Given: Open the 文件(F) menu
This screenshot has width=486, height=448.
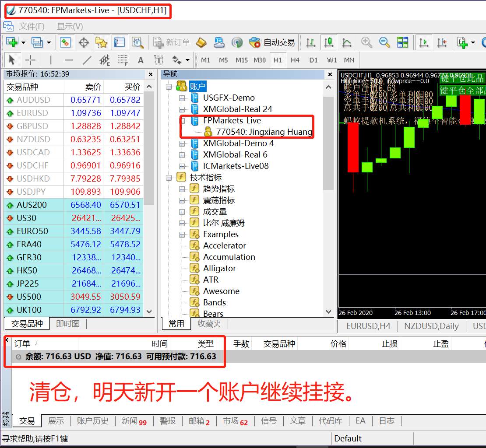Looking at the screenshot, I should click(x=32, y=27).
